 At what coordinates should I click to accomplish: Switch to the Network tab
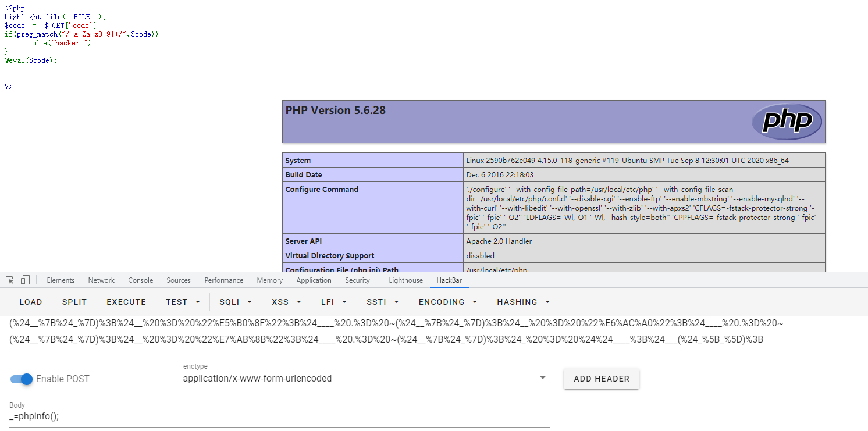pyautogui.click(x=101, y=280)
